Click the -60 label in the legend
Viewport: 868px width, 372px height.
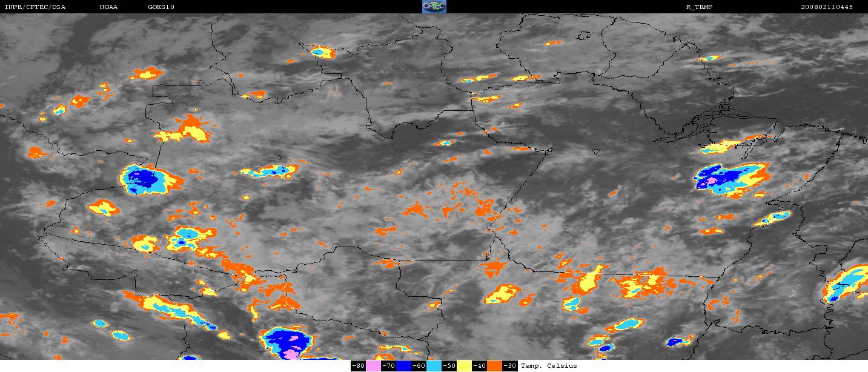click(419, 366)
